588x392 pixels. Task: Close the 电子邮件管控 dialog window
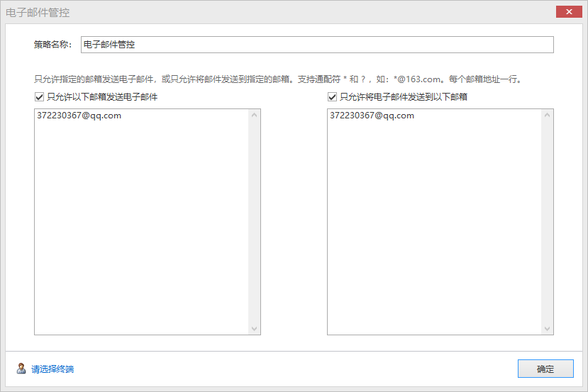(x=569, y=12)
